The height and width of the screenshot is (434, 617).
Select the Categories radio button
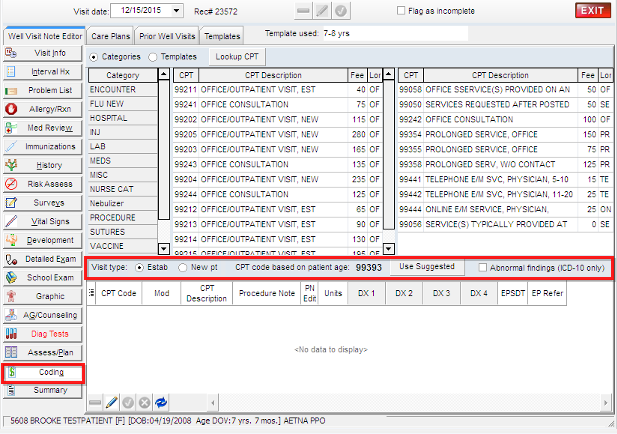[x=94, y=57]
